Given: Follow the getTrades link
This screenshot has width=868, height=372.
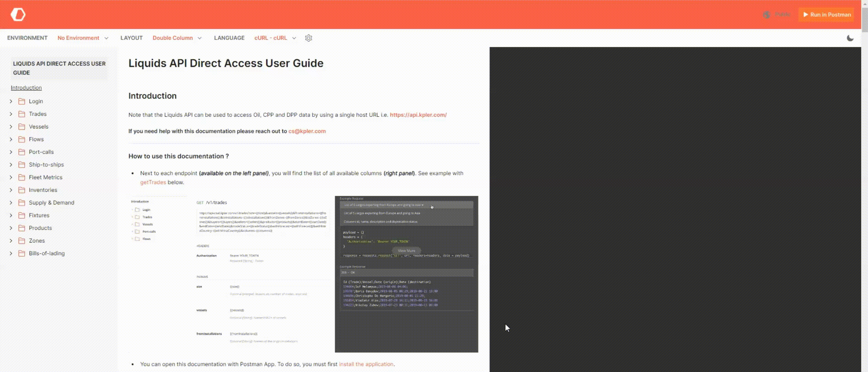Looking at the screenshot, I should 153,182.
